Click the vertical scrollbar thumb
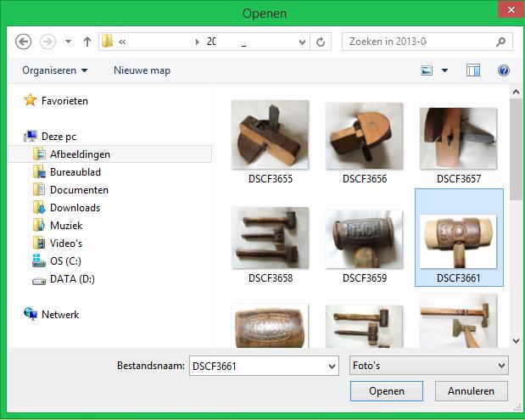The image size is (525, 420). coord(516,149)
